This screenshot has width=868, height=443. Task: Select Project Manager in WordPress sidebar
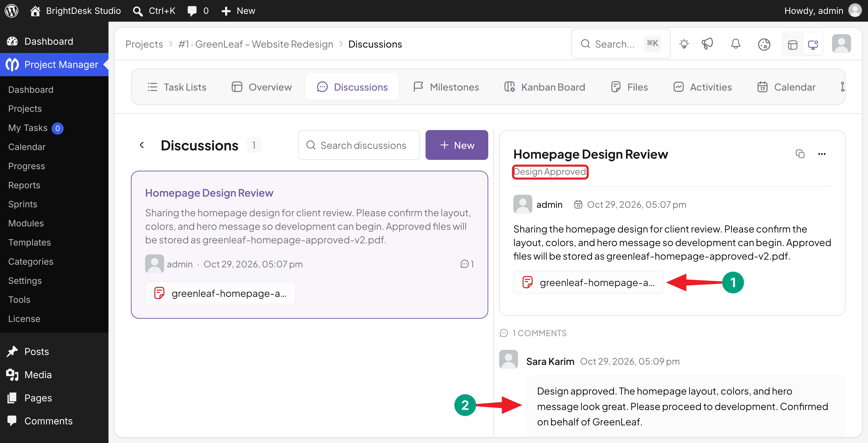[x=54, y=65]
